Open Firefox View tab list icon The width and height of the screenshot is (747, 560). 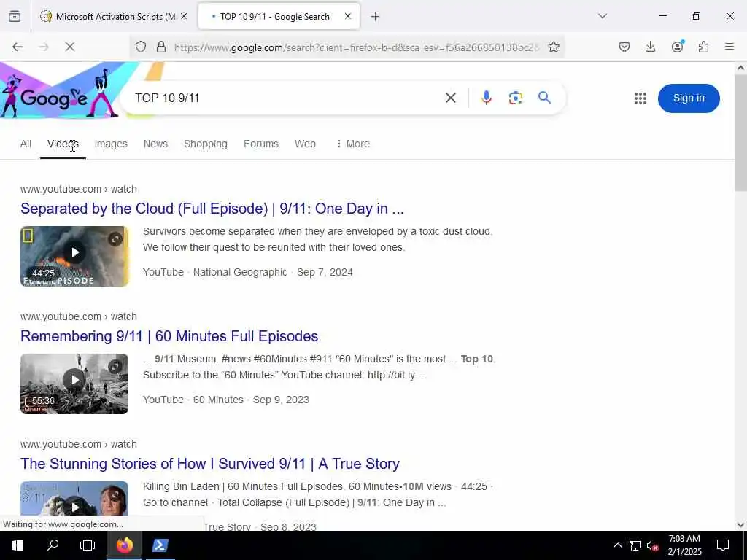pos(15,17)
